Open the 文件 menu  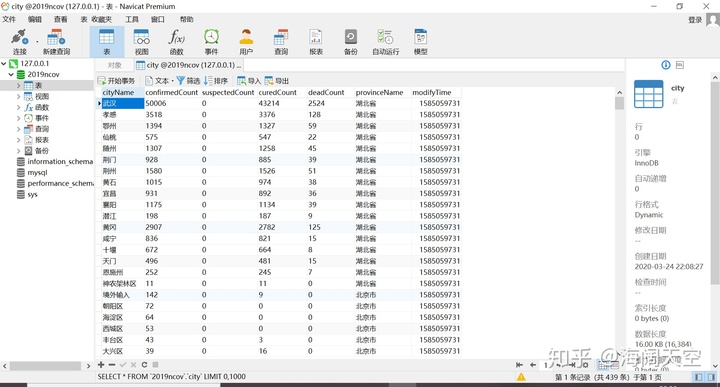click(9, 19)
